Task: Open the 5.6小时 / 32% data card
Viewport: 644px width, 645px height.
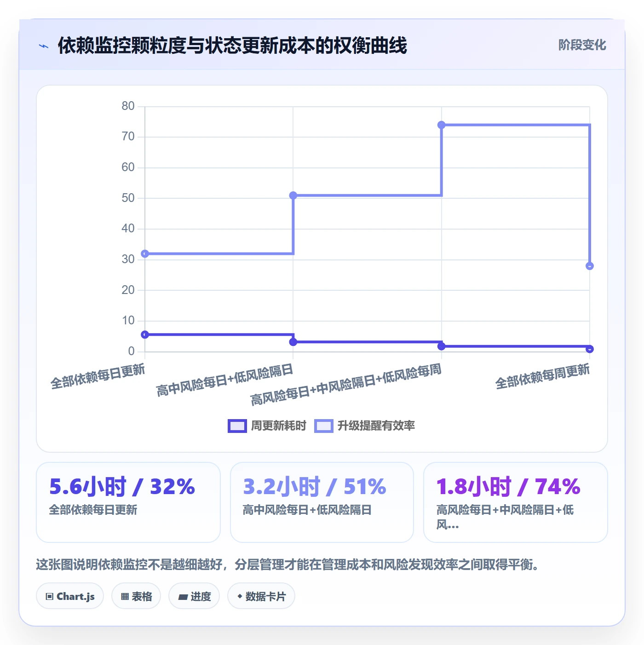Action: point(128,502)
